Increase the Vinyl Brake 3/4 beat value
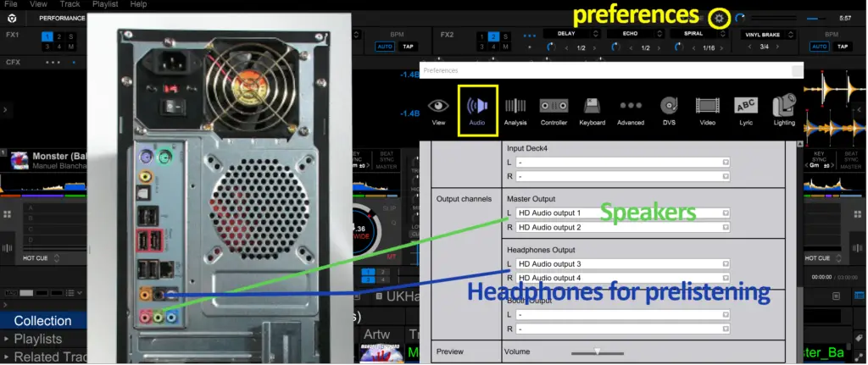Screen dimensions: 868x365 (x=778, y=47)
